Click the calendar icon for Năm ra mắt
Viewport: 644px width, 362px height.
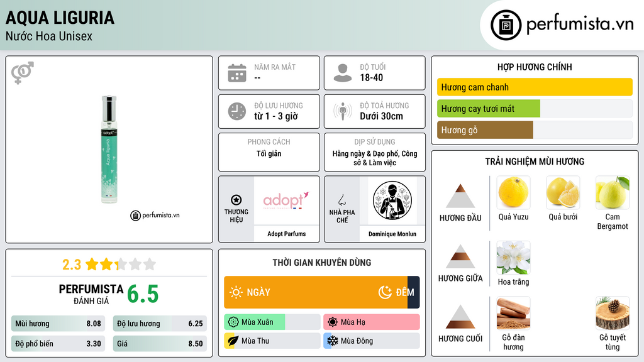[x=237, y=73]
